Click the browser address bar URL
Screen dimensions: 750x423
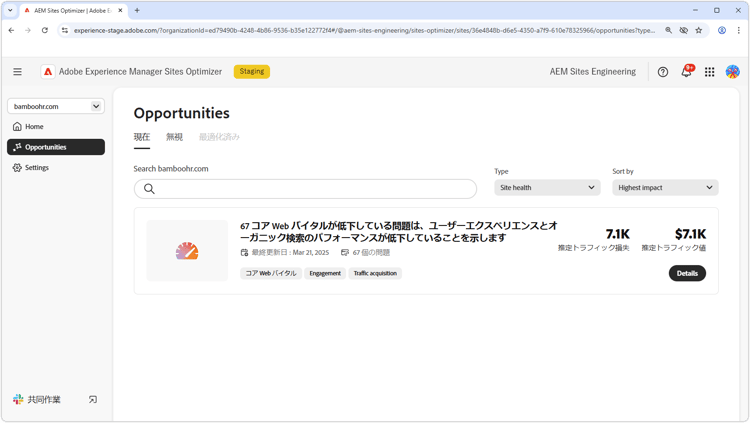click(x=364, y=30)
